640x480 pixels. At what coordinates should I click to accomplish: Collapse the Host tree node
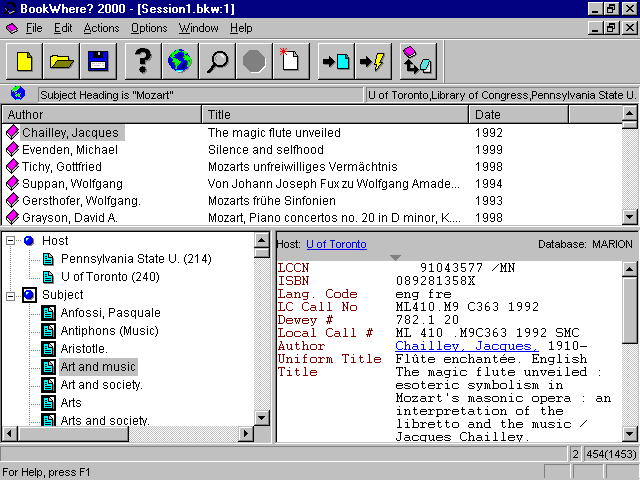point(11,241)
